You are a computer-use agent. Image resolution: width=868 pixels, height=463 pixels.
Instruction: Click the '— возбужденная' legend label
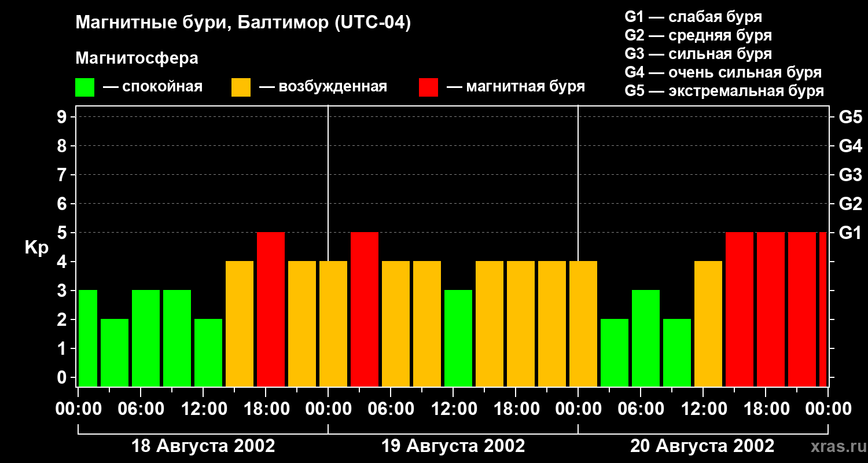[323, 87]
